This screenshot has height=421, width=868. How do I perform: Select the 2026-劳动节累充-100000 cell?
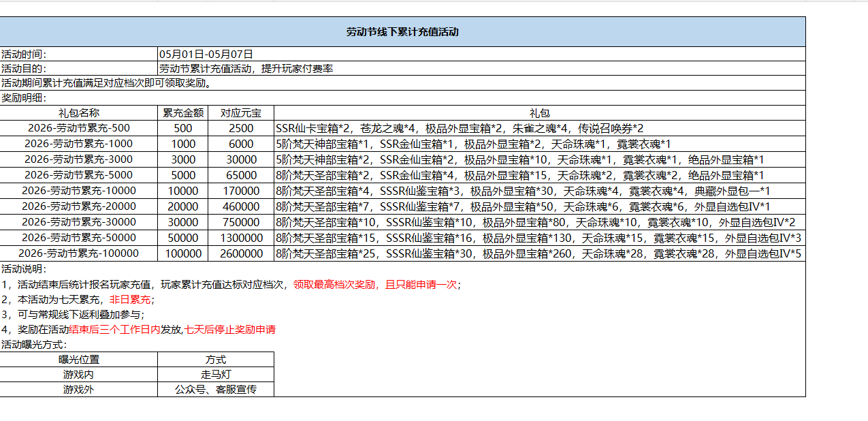78,253
